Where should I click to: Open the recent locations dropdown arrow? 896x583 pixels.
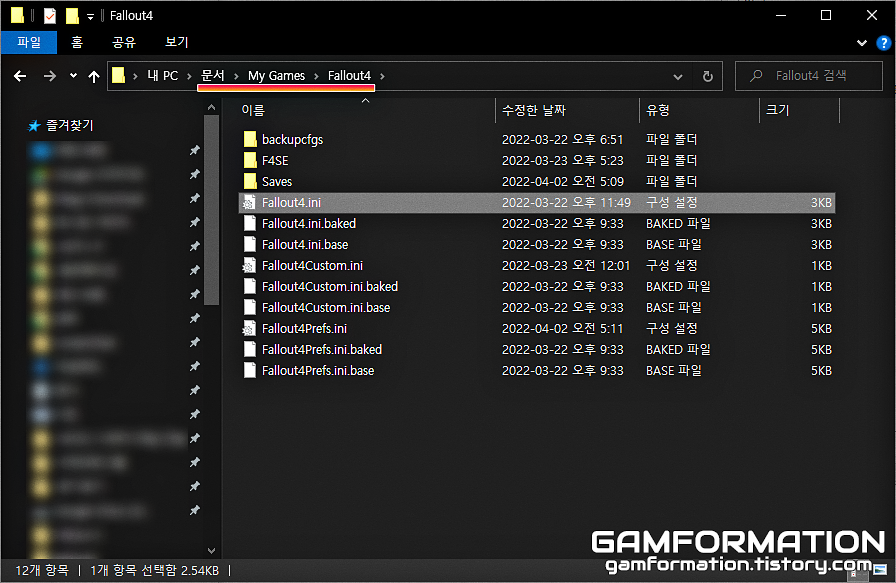73,75
